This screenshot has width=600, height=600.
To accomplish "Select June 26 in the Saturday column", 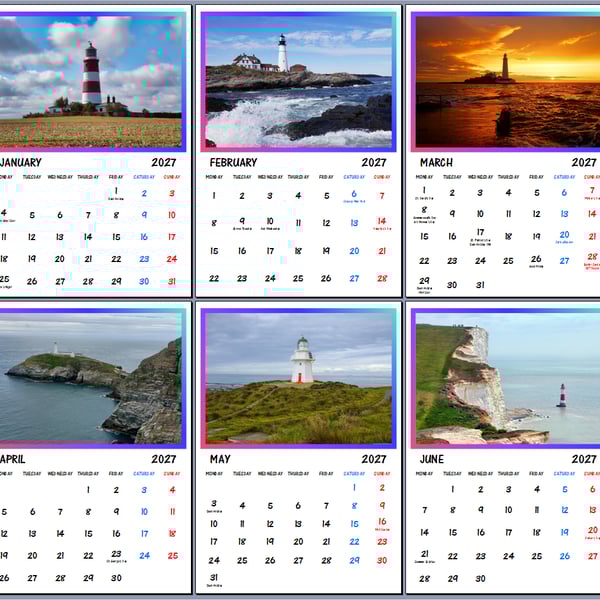I will (564, 556).
